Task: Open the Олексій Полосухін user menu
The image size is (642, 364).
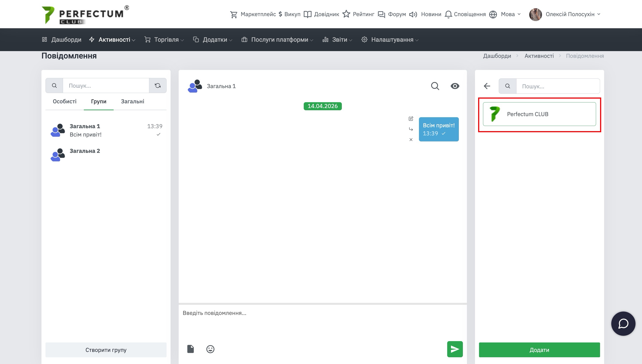Action: [x=570, y=14]
